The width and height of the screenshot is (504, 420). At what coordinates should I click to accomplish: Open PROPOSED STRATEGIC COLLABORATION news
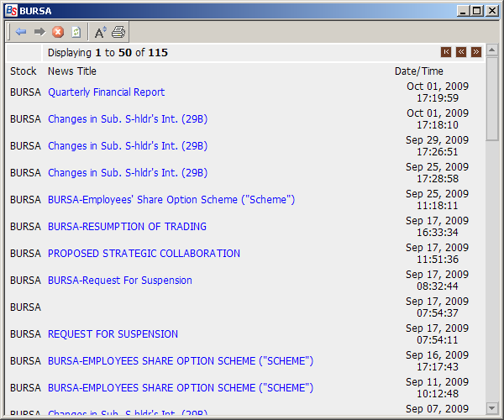(x=144, y=254)
